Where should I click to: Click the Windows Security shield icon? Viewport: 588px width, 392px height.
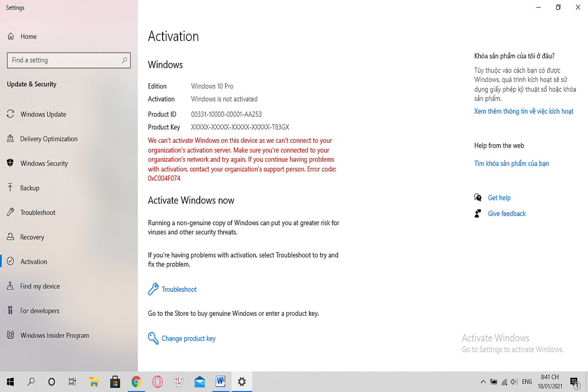[x=11, y=163]
